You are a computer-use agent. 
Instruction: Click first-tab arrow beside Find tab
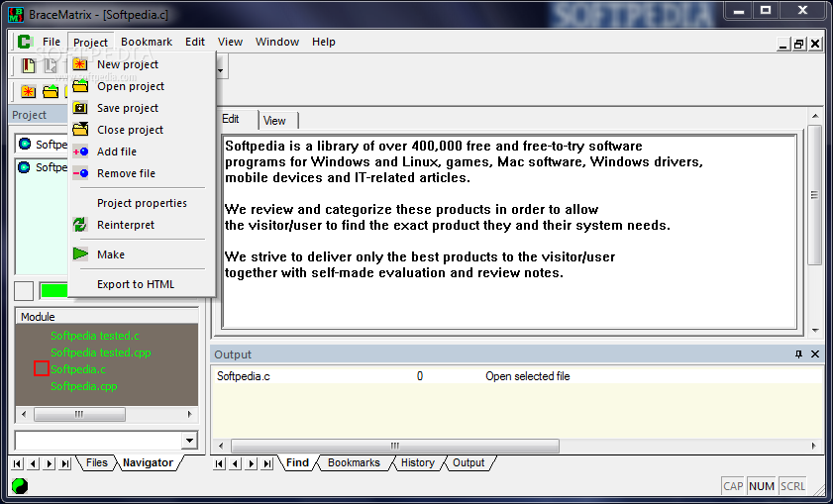click(220, 463)
